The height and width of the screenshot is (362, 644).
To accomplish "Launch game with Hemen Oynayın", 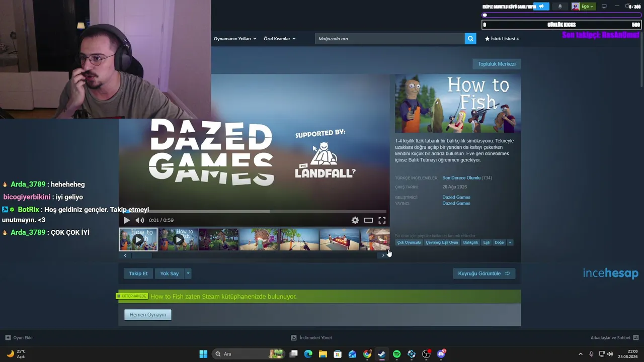I will coord(148,315).
